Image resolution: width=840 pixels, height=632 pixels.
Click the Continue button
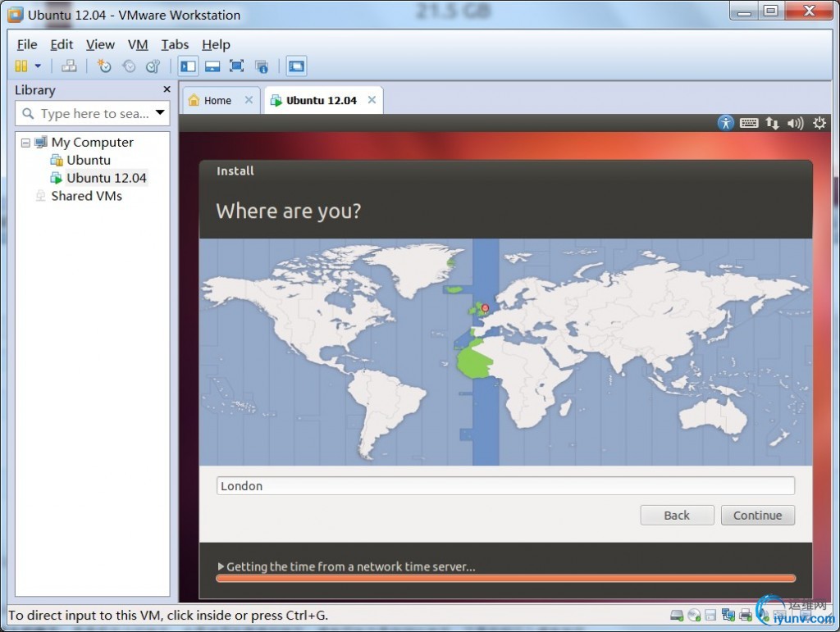pos(757,516)
